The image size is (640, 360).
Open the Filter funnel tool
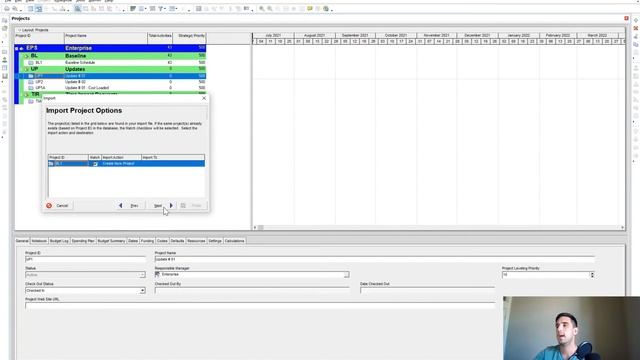pos(161,9)
